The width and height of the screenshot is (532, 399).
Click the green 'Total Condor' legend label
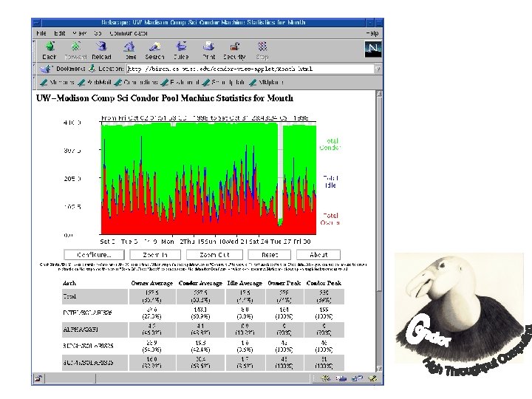pyautogui.click(x=330, y=144)
